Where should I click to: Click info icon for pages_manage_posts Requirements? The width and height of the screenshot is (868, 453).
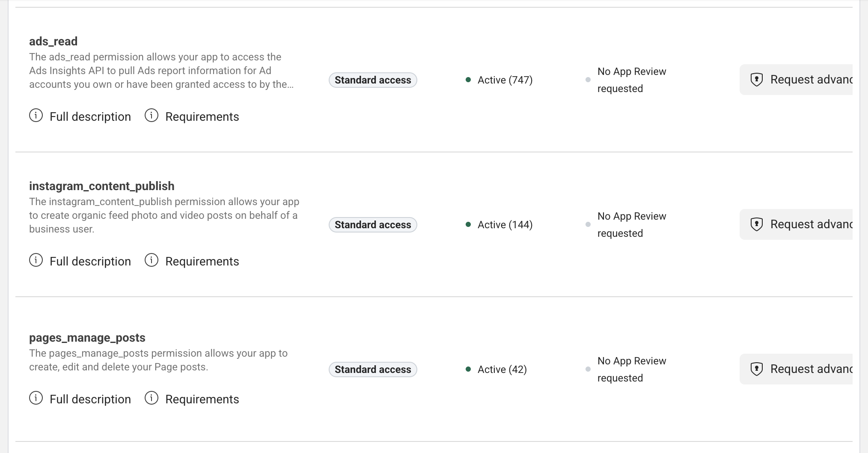tap(152, 398)
